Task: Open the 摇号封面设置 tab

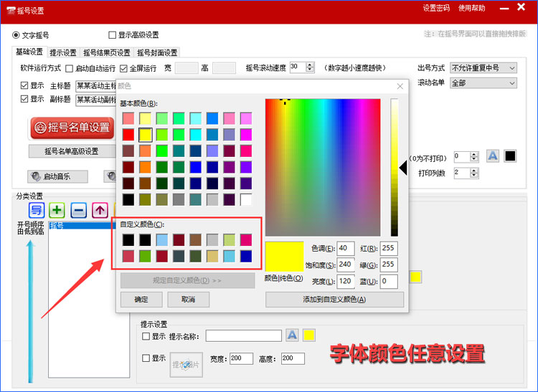Action: (x=156, y=52)
